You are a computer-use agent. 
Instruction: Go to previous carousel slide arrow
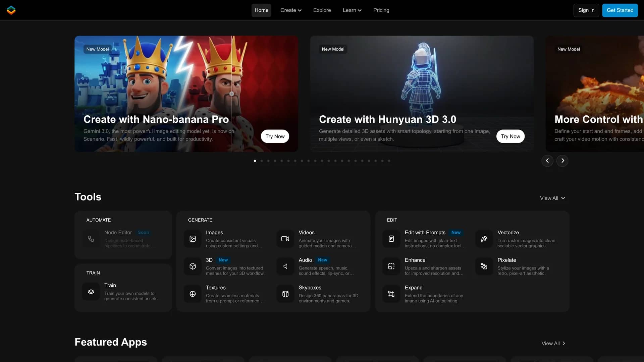(547, 161)
